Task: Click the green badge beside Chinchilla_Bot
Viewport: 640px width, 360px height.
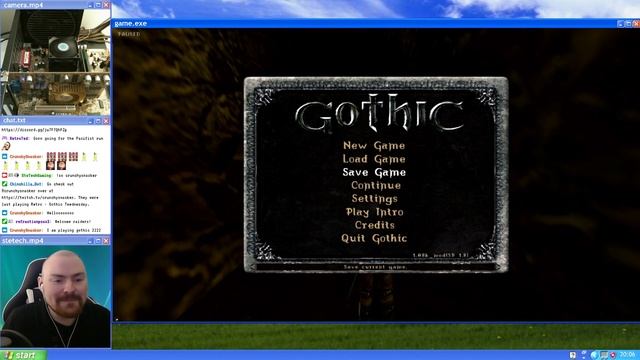Action: [x=4, y=184]
